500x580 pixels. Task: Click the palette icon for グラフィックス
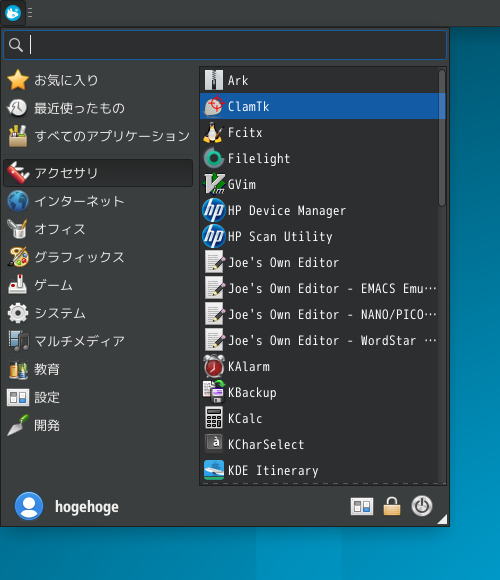[18, 257]
